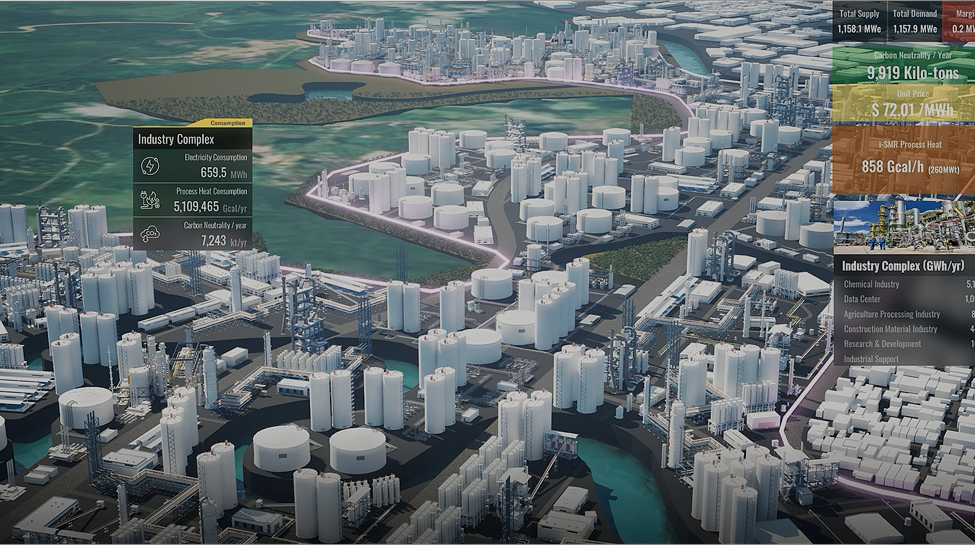Screen dimensions: 975x545
Task: Select the Total Demand stat box
Action: [x=914, y=21]
